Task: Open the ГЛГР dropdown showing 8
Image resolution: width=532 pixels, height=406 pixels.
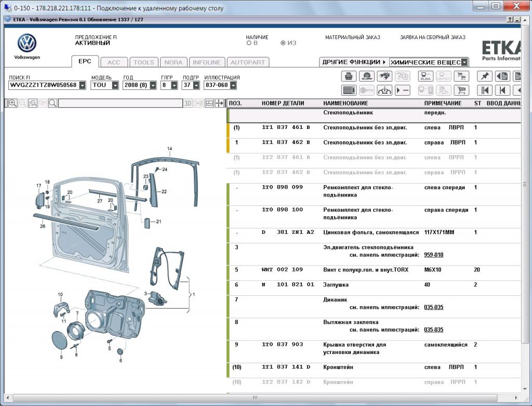Action: (x=174, y=85)
